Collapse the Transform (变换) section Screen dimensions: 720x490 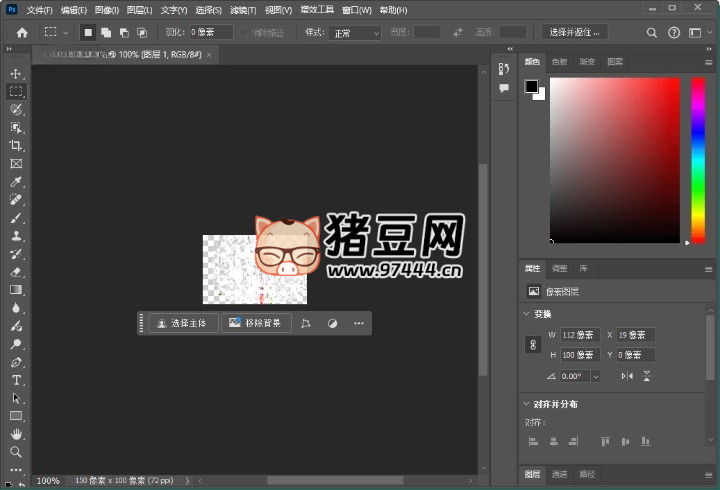coord(527,314)
